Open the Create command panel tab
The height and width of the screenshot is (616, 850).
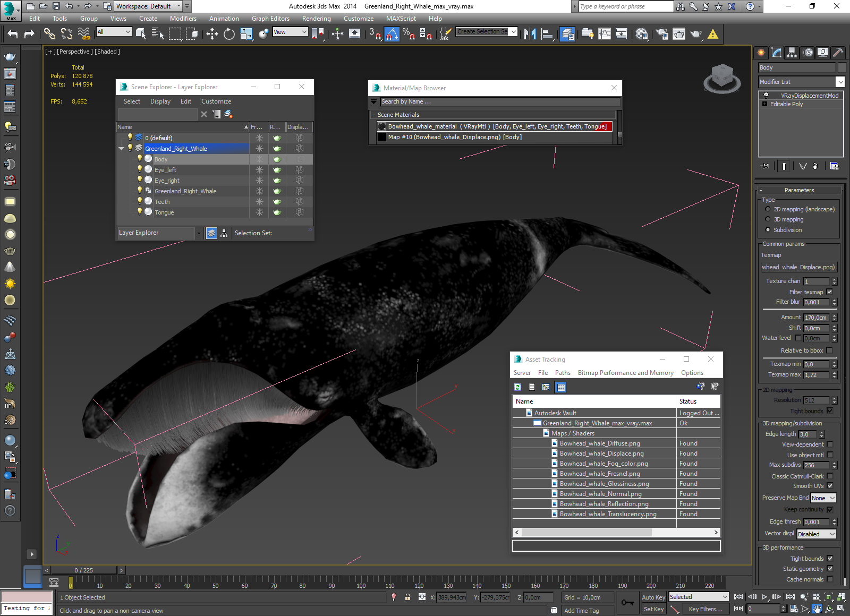tap(761, 53)
